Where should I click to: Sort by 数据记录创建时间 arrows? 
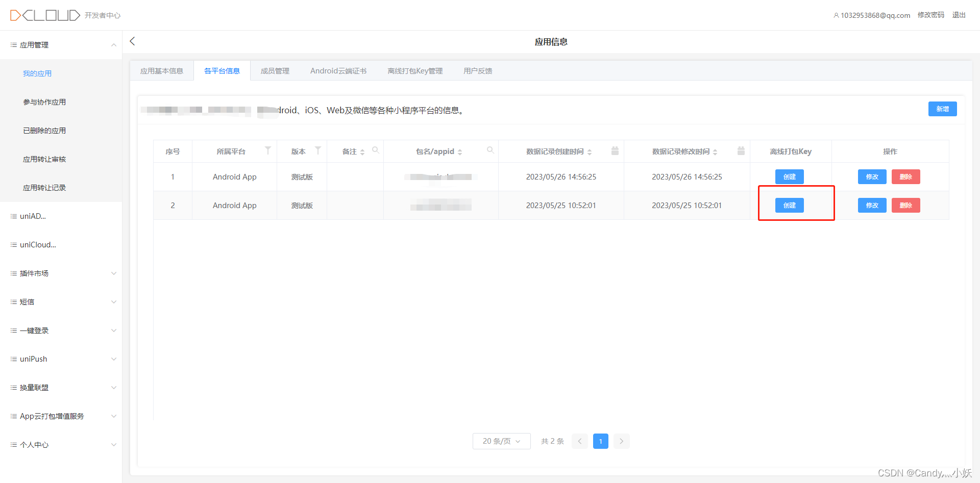point(590,152)
